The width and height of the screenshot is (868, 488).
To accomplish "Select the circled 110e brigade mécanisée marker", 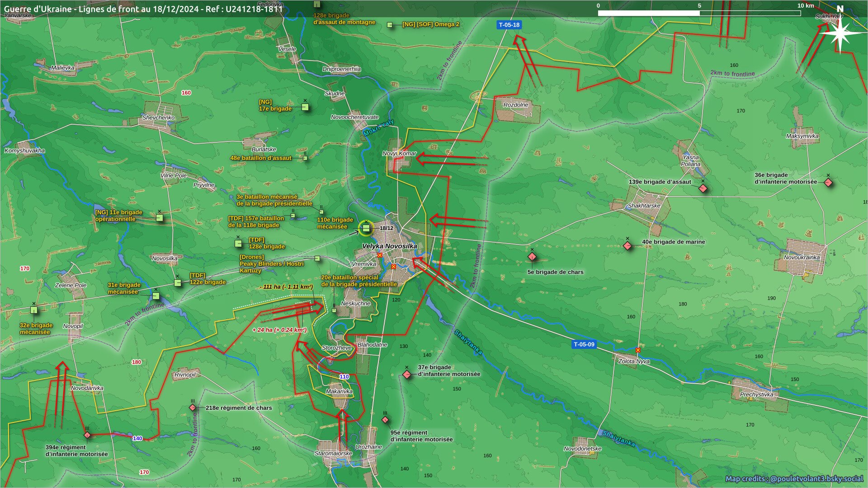I will (x=366, y=228).
